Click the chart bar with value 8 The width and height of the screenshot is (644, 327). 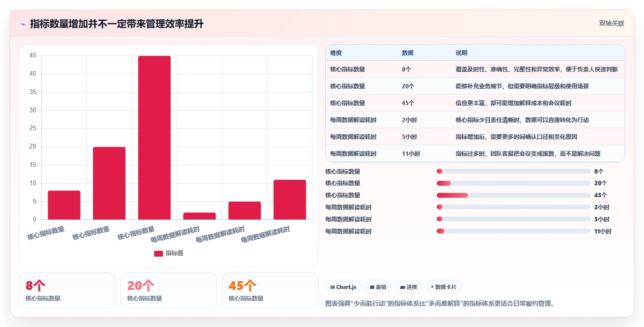click(x=64, y=205)
